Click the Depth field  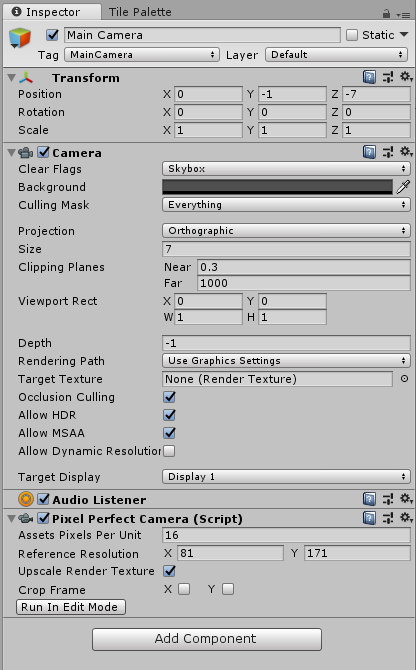286,343
